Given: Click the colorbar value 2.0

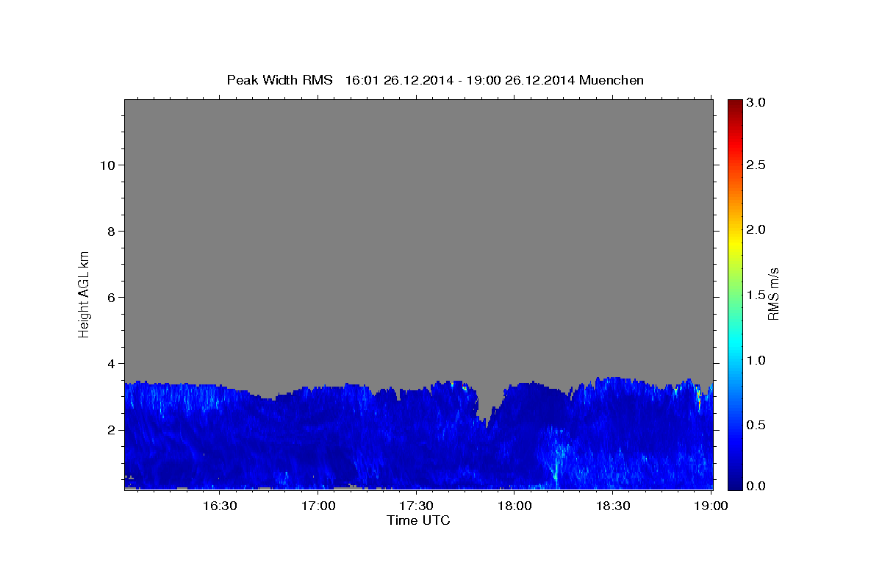Looking at the screenshot, I should (756, 229).
